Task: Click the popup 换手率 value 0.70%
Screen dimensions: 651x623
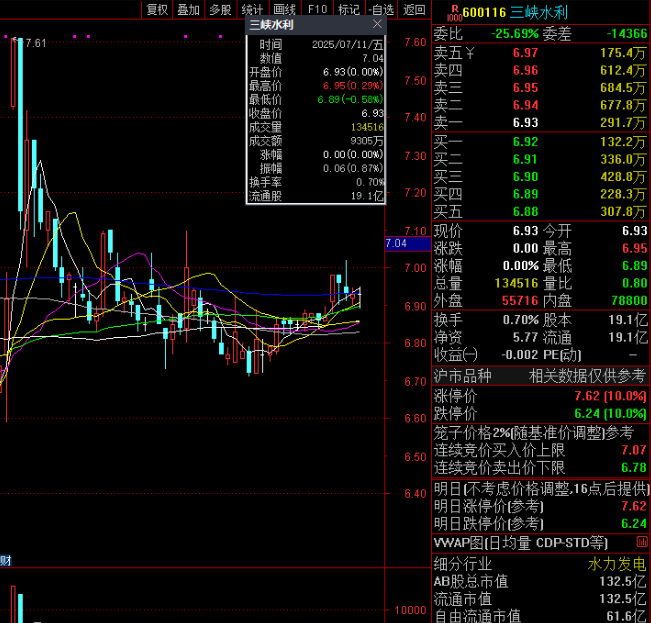Action: (x=370, y=182)
